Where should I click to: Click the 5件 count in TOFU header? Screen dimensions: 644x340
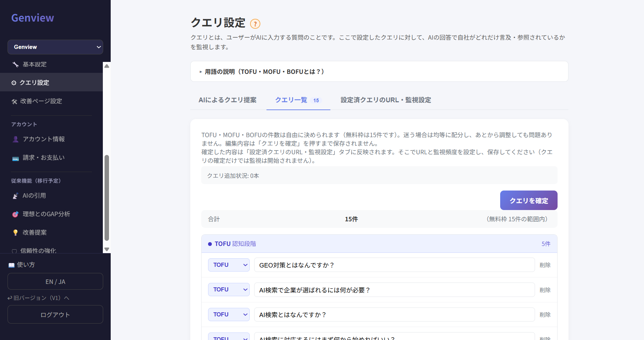click(x=546, y=244)
